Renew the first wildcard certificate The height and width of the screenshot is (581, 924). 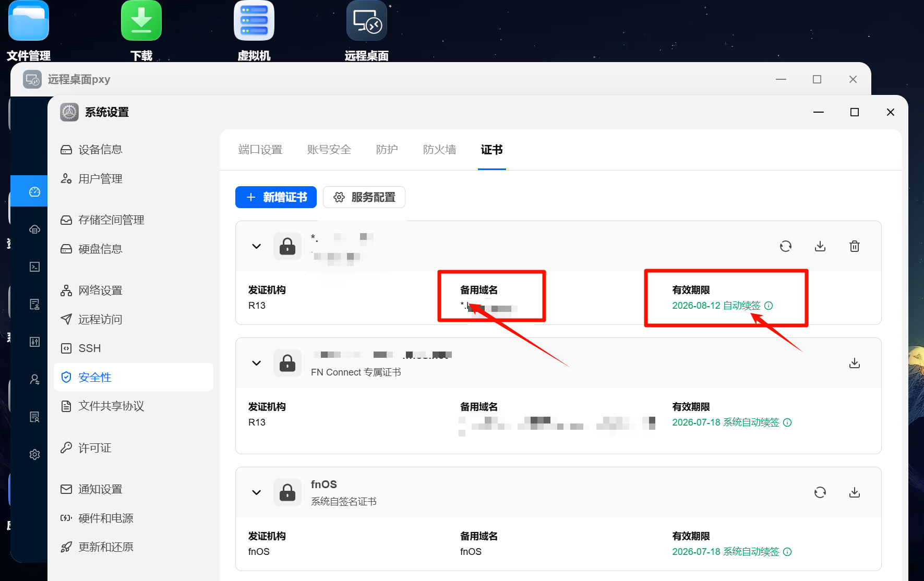coord(786,246)
